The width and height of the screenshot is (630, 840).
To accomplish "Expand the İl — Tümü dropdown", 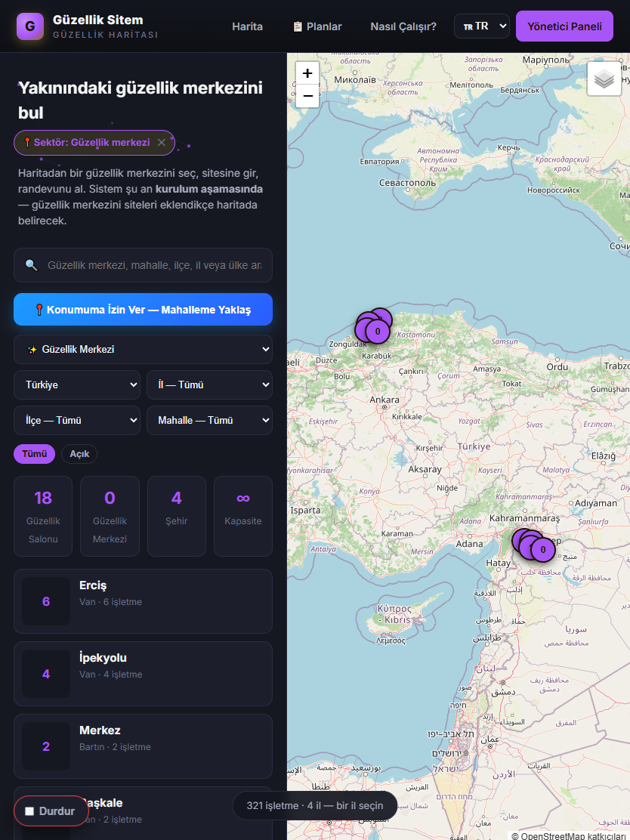I will tap(209, 384).
